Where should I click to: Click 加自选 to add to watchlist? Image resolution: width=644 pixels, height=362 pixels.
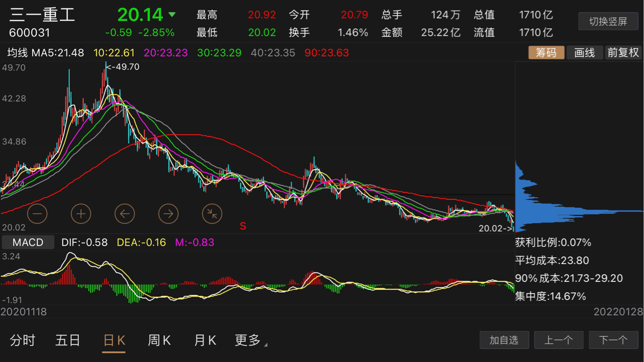504,340
